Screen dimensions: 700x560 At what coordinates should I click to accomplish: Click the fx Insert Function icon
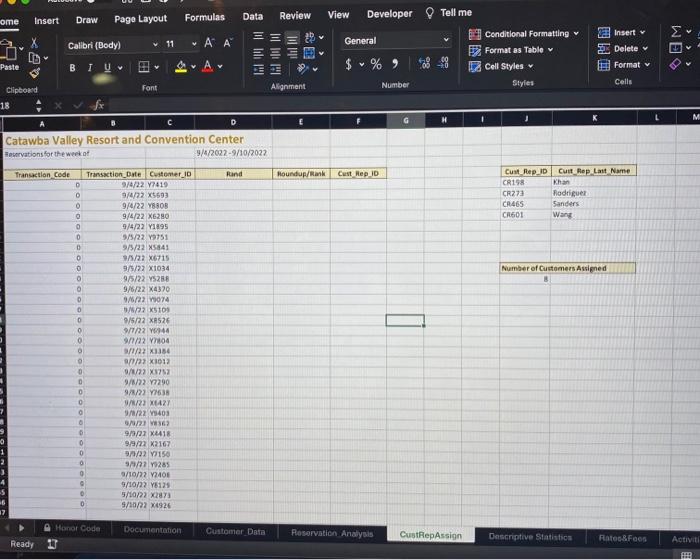click(x=98, y=105)
